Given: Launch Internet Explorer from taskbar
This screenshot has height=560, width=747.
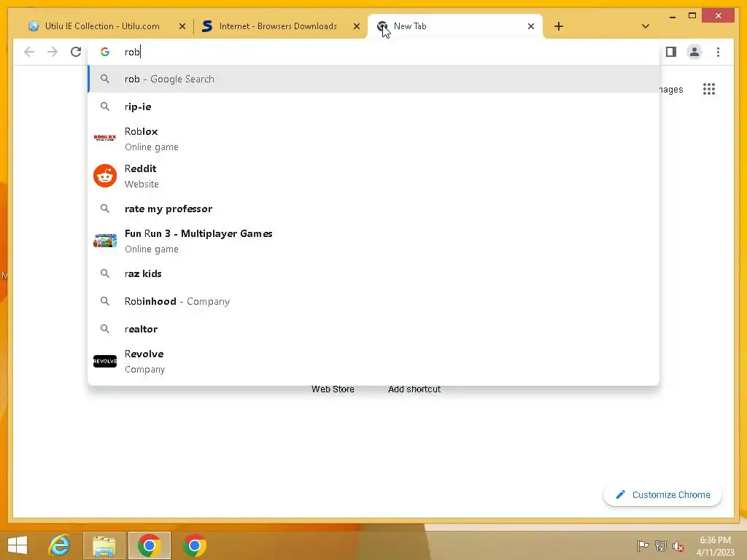Looking at the screenshot, I should click(x=60, y=545).
